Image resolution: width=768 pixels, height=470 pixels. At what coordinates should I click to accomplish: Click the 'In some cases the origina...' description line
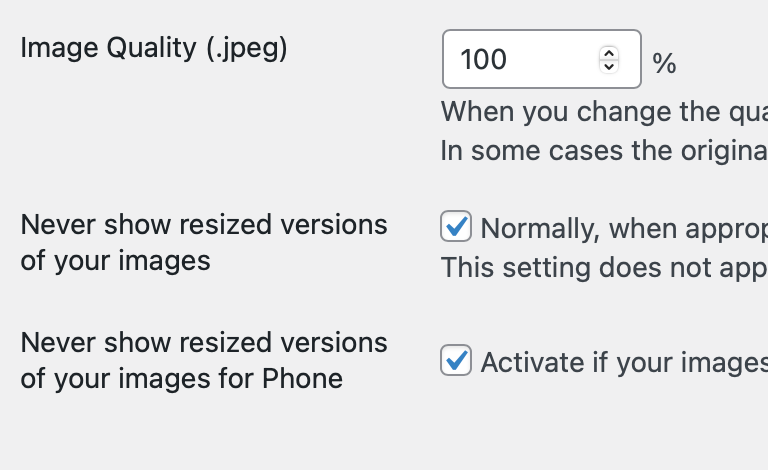[x=604, y=151]
